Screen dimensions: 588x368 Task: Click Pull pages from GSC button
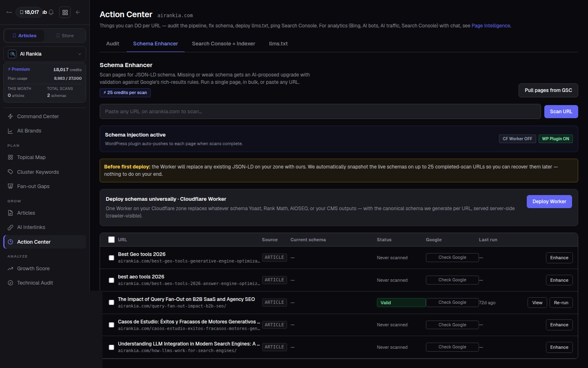point(548,90)
